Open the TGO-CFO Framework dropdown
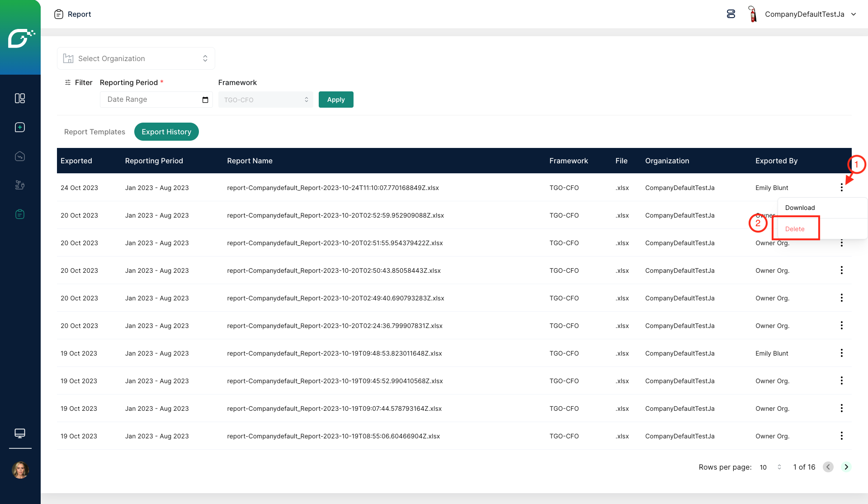The image size is (868, 504). coord(265,100)
